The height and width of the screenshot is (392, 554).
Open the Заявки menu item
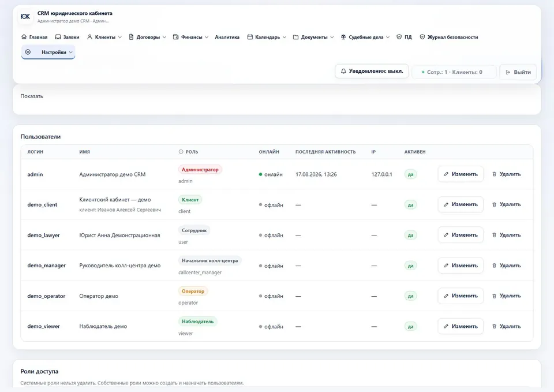[x=67, y=37]
